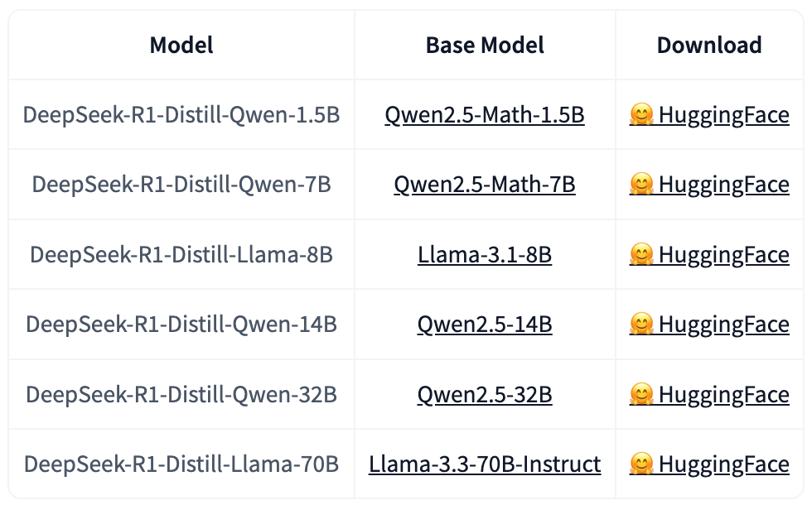The image size is (812, 505).
Task: Click the Base Model column header
Action: [485, 45]
